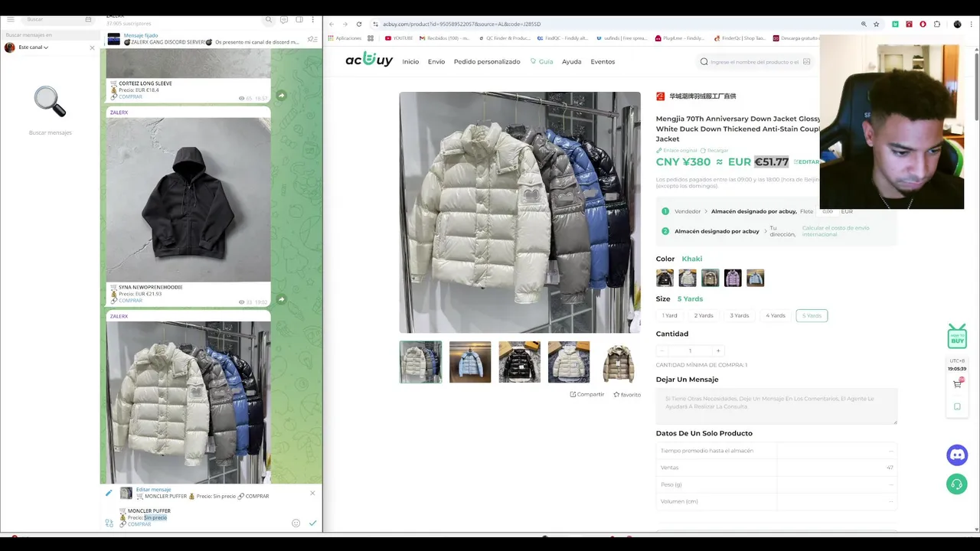Click the zoom magnifier in address bar
The image size is (980, 551).
(864, 24)
